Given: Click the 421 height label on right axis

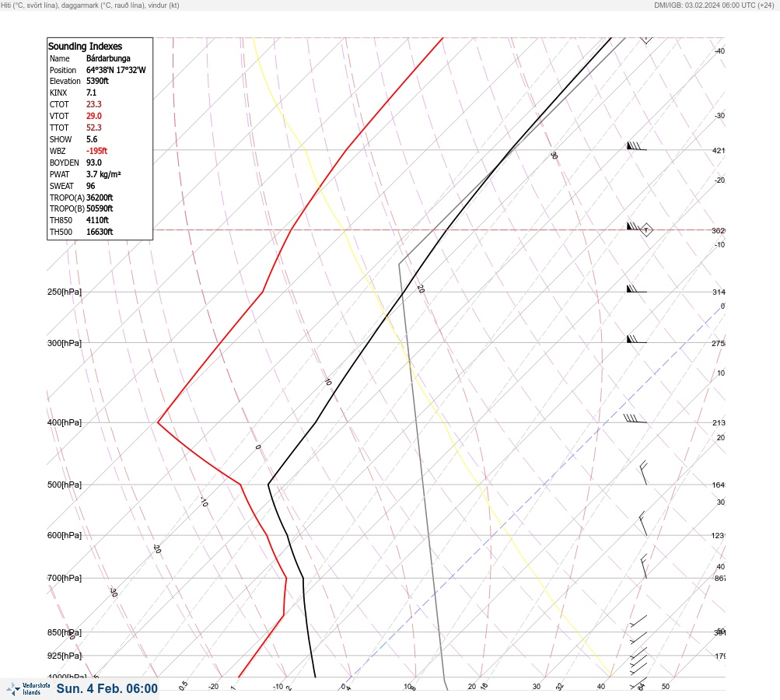Looking at the screenshot, I should tap(719, 150).
